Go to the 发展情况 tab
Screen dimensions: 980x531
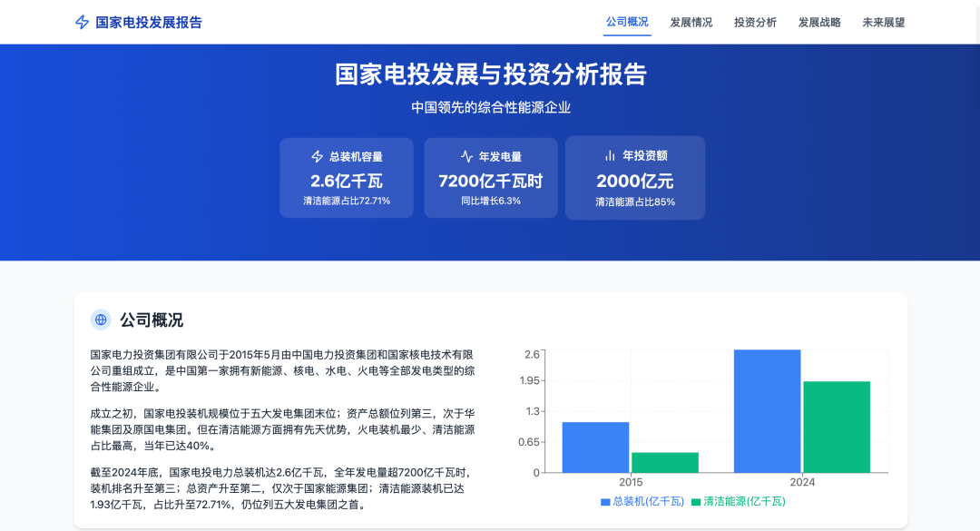pyautogui.click(x=691, y=23)
